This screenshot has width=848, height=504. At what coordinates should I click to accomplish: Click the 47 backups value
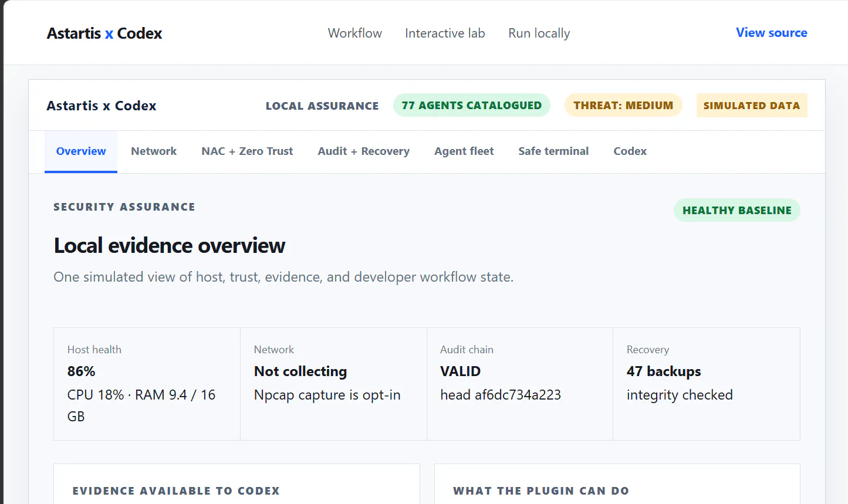coord(664,371)
